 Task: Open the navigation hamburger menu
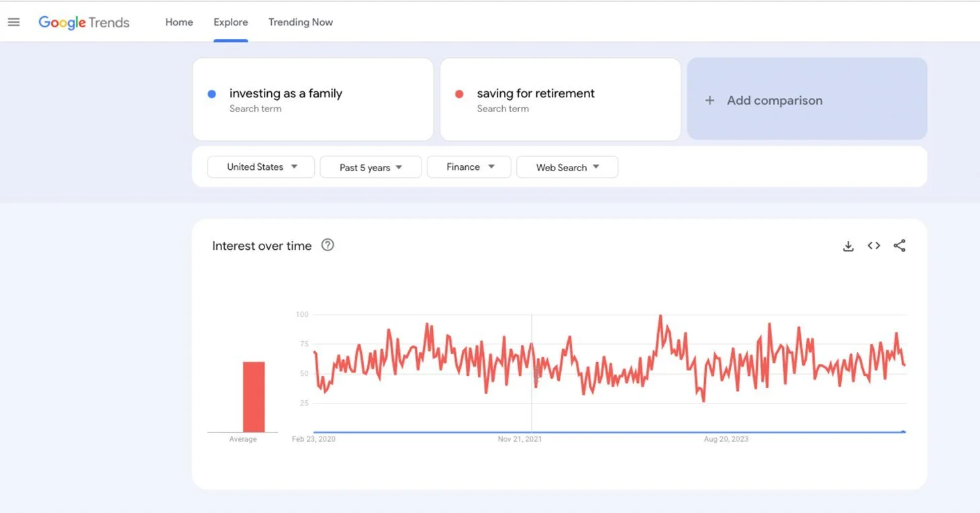(x=13, y=21)
